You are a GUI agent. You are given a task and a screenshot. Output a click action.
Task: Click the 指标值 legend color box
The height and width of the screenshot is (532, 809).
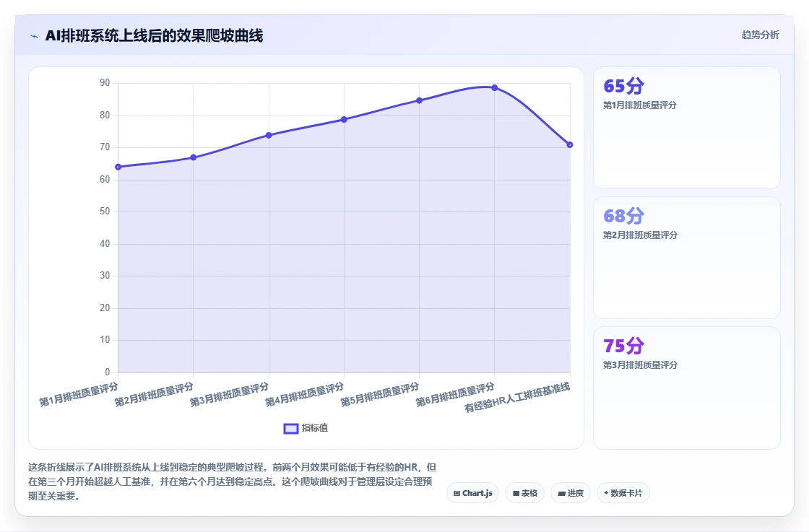click(x=291, y=428)
